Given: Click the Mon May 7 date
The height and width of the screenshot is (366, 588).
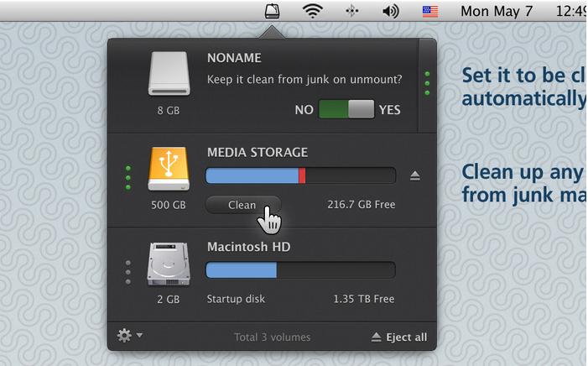Looking at the screenshot, I should (x=497, y=11).
